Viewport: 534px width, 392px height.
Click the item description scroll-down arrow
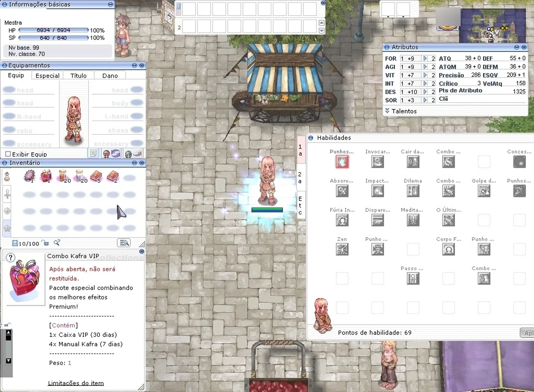pyautogui.click(x=9, y=361)
